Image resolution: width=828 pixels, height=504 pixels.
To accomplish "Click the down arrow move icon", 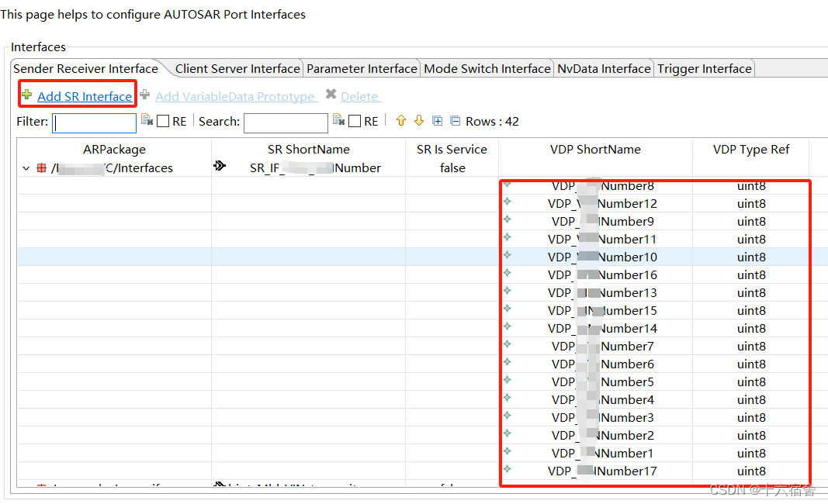I will click(419, 121).
